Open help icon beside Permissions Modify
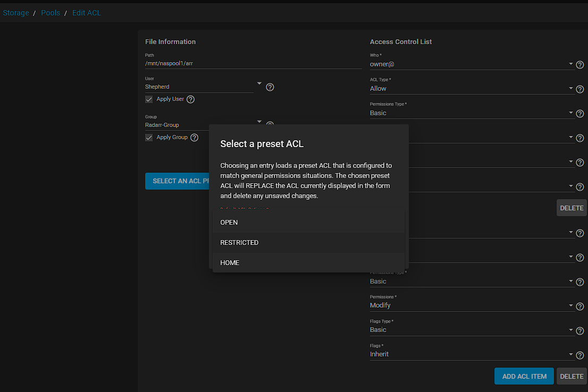The height and width of the screenshot is (392, 588). pos(579,306)
